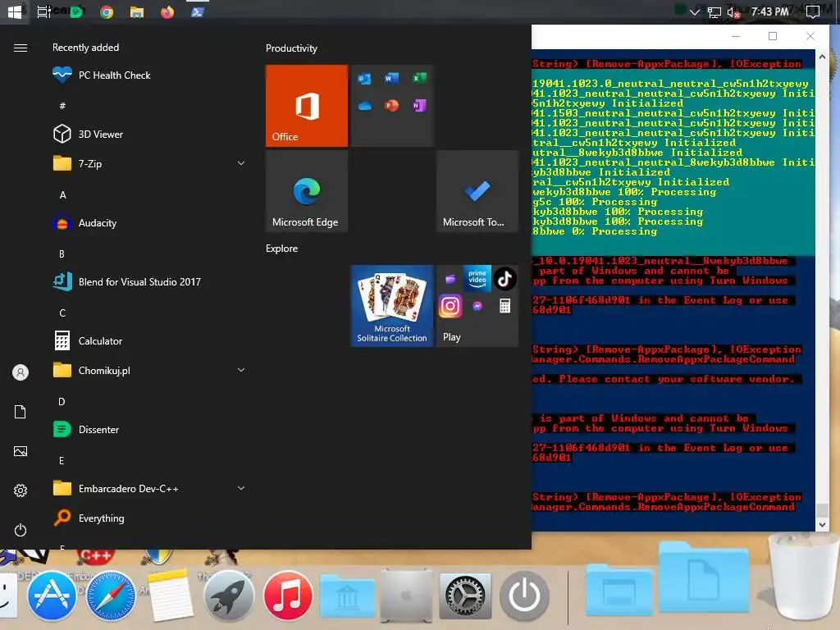
Task: Open the Safari compass icon in the dock
Action: pos(111,596)
